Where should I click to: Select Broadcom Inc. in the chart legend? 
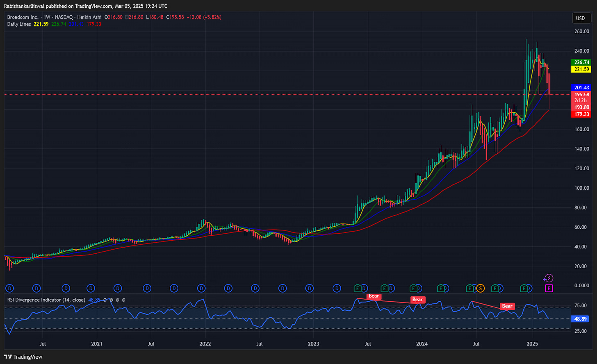(x=23, y=17)
